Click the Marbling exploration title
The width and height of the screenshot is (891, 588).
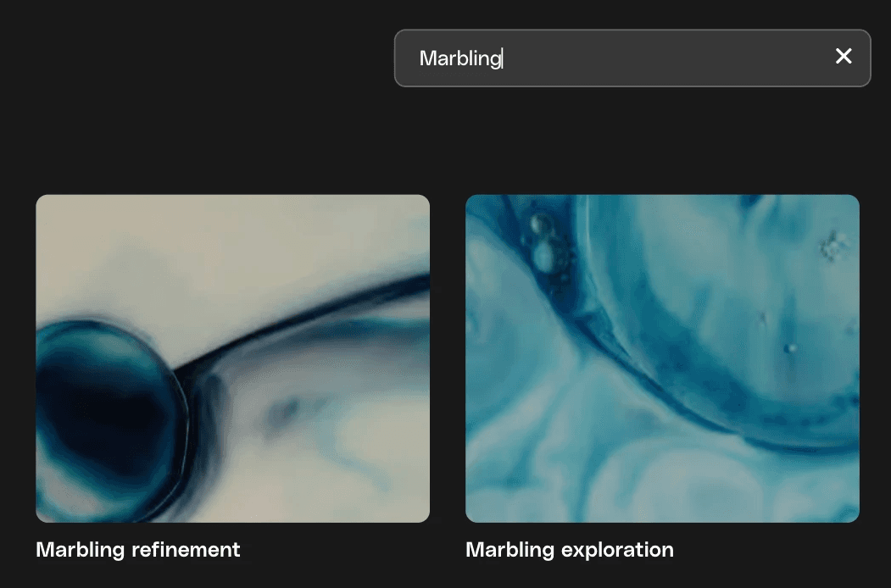pyautogui.click(x=570, y=550)
